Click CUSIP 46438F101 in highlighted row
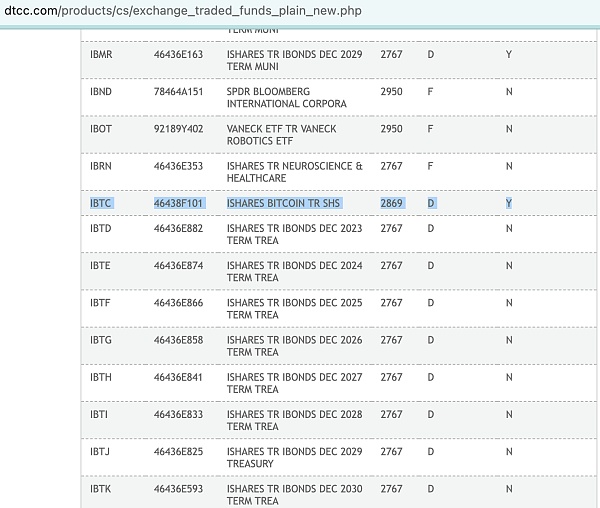Image resolution: width=600 pixels, height=508 pixels. pyautogui.click(x=178, y=203)
